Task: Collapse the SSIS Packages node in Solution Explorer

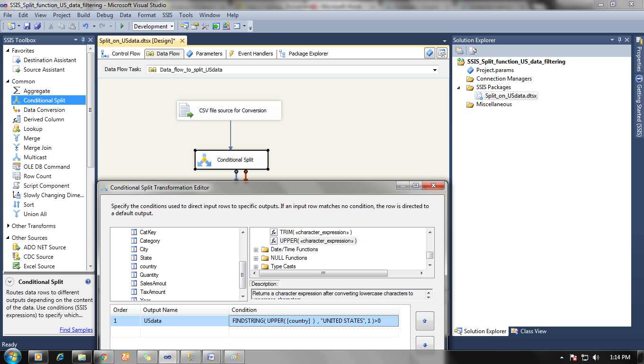Action: pyautogui.click(x=458, y=87)
